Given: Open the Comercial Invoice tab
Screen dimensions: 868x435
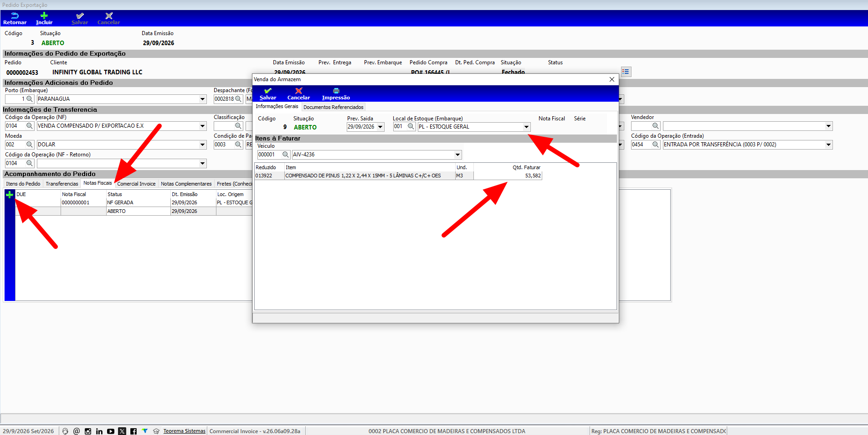Looking at the screenshot, I should click(136, 184).
